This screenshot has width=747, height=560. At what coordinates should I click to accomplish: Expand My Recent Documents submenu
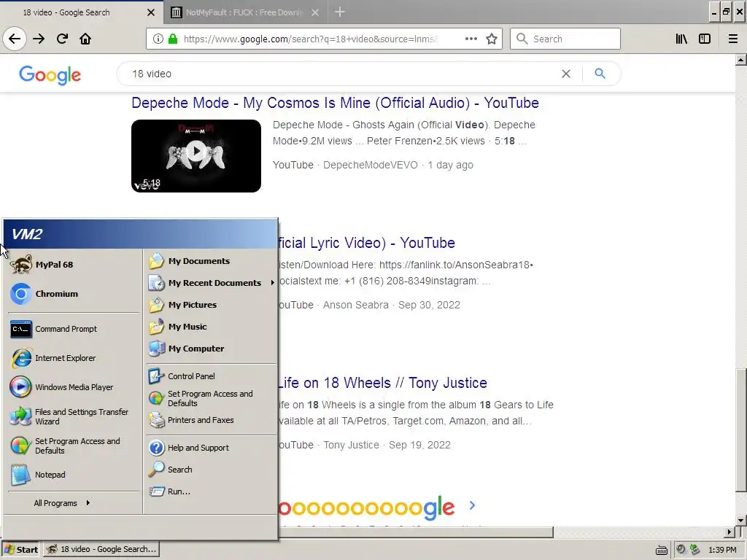pos(211,283)
